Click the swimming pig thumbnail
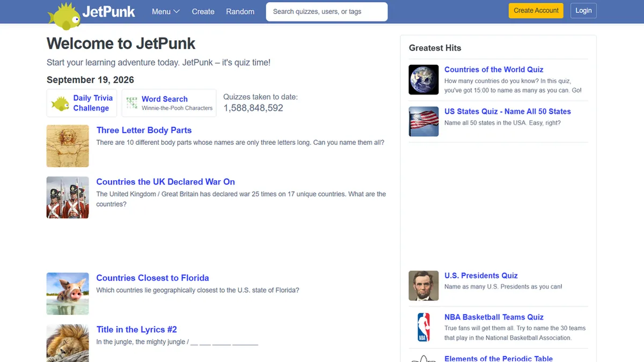This screenshot has width=644, height=362. pos(68,293)
